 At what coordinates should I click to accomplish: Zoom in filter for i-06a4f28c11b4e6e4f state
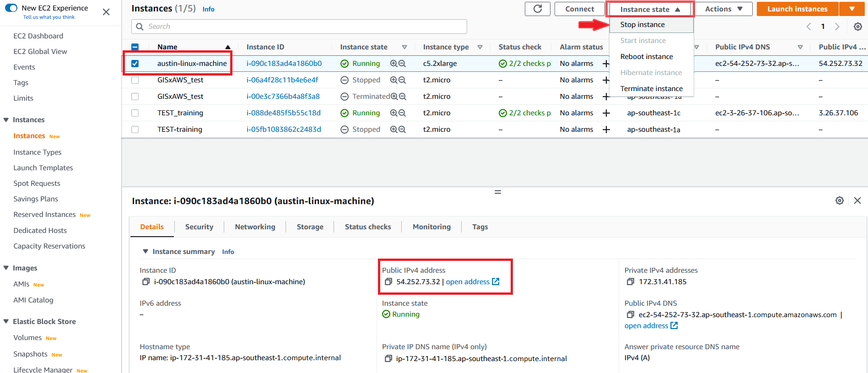point(394,80)
